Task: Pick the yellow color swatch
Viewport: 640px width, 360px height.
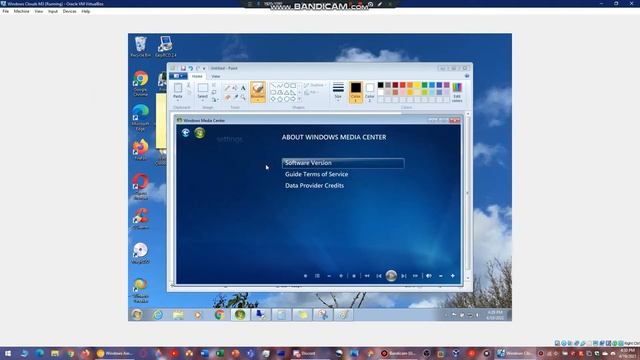Action: (x=417, y=85)
